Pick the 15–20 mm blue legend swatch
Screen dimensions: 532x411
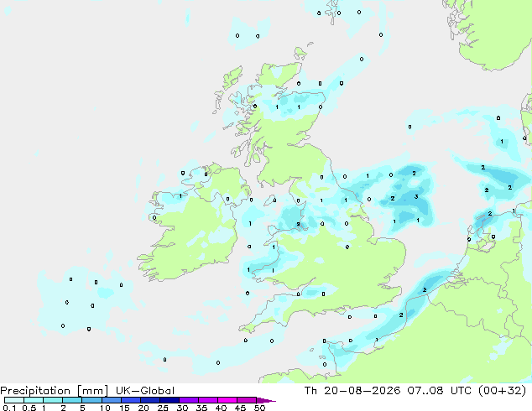(131, 400)
